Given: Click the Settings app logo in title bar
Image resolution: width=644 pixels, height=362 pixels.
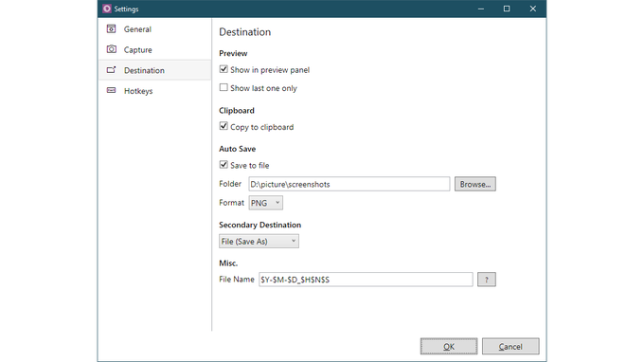Looking at the screenshot, I should pos(107,9).
